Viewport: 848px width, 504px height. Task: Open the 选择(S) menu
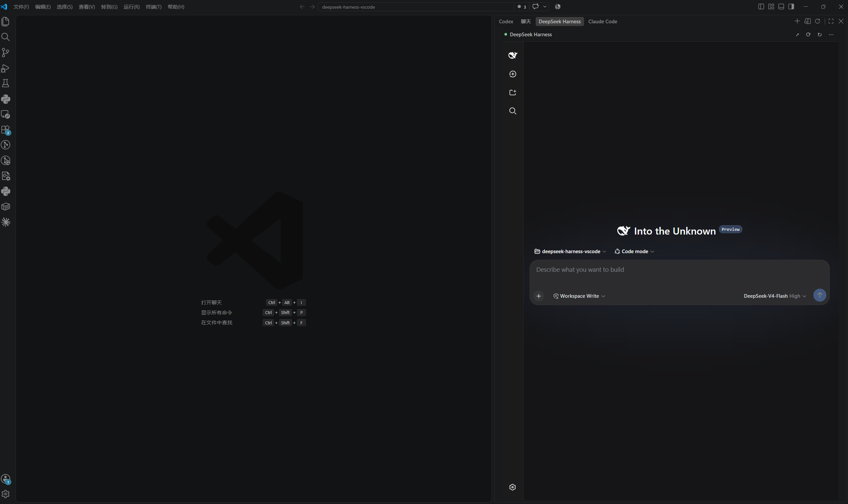click(65, 7)
